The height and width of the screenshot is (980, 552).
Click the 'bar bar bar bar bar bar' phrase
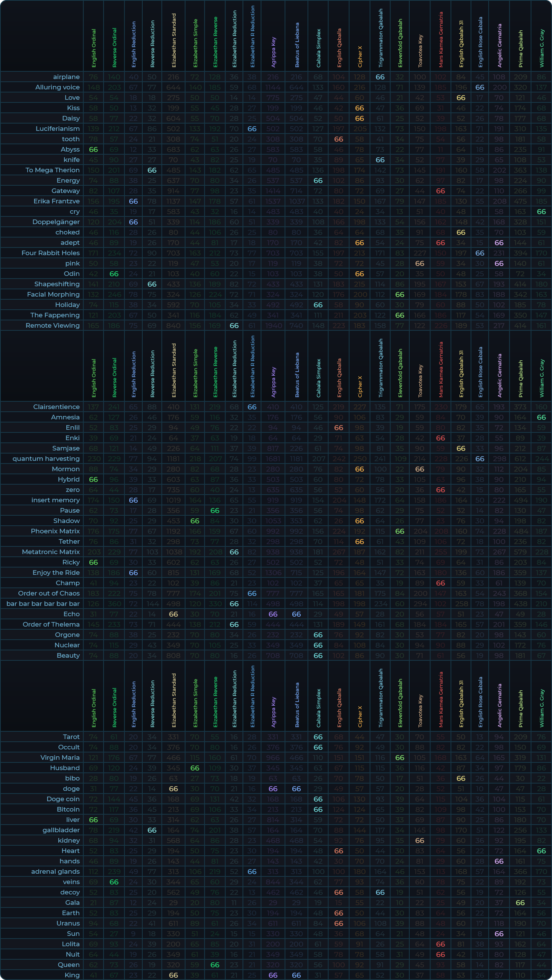[43, 604]
